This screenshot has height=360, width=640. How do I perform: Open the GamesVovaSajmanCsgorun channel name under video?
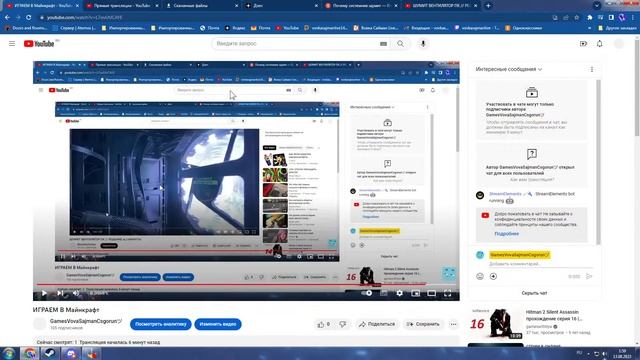[x=86, y=321]
